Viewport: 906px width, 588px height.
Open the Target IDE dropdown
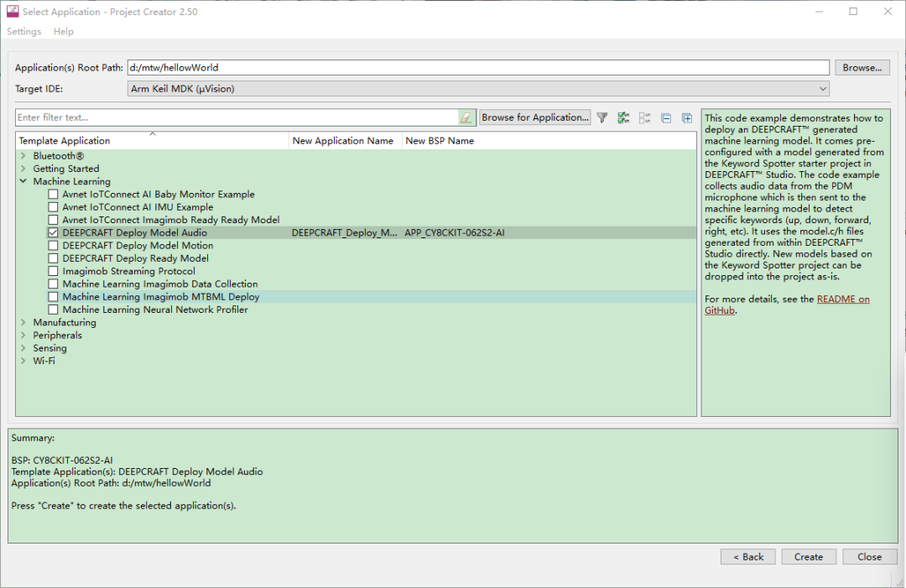coord(478,89)
